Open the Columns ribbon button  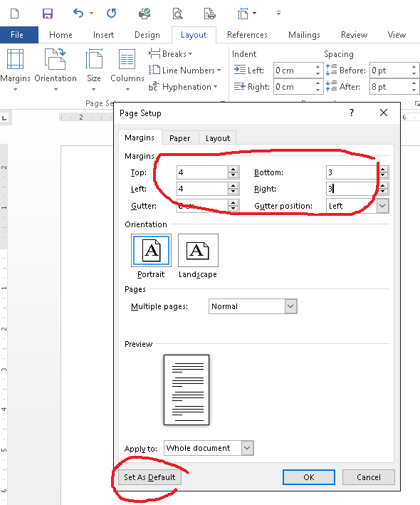127,70
